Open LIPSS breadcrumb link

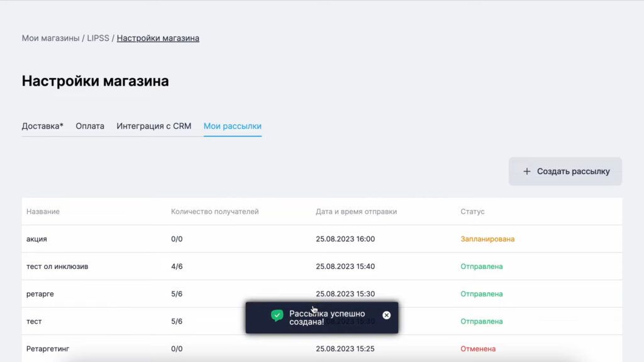click(98, 38)
